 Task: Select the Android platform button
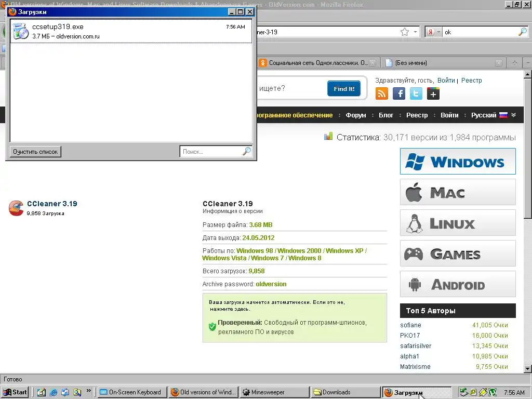click(458, 284)
